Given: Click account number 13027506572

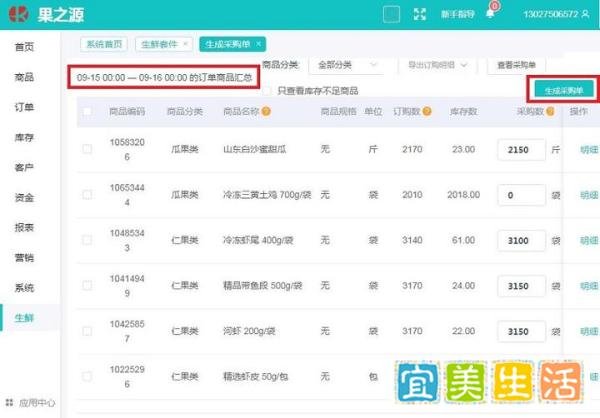Looking at the screenshot, I should click(551, 15).
